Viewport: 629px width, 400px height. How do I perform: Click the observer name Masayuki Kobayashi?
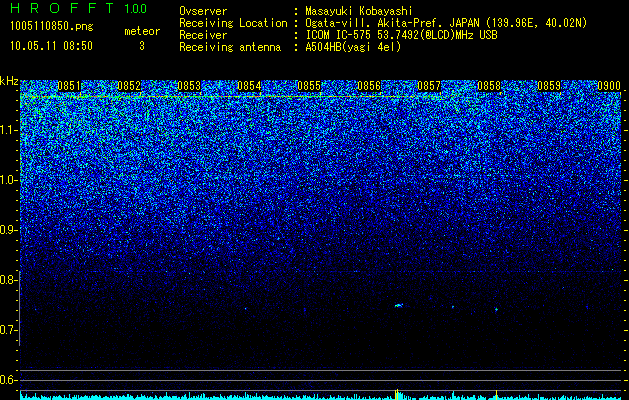[359, 11]
